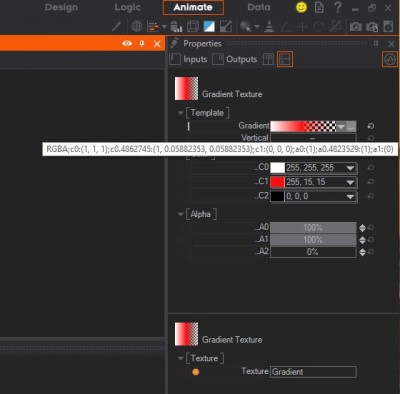The height and width of the screenshot is (394, 400).
Task: Reset the Gradient property with arrow icon
Action: click(370, 126)
